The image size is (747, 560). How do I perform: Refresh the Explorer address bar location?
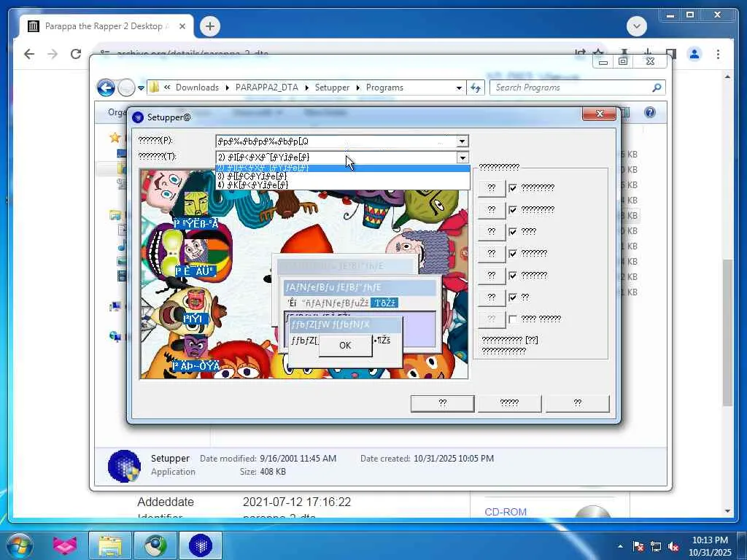point(476,87)
